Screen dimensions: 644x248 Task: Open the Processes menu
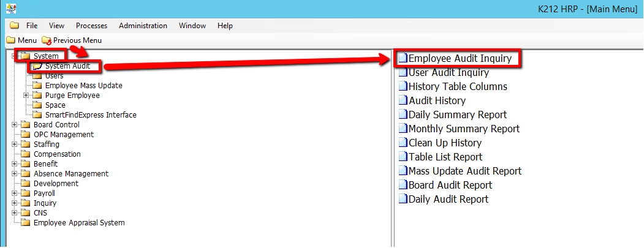(x=91, y=26)
